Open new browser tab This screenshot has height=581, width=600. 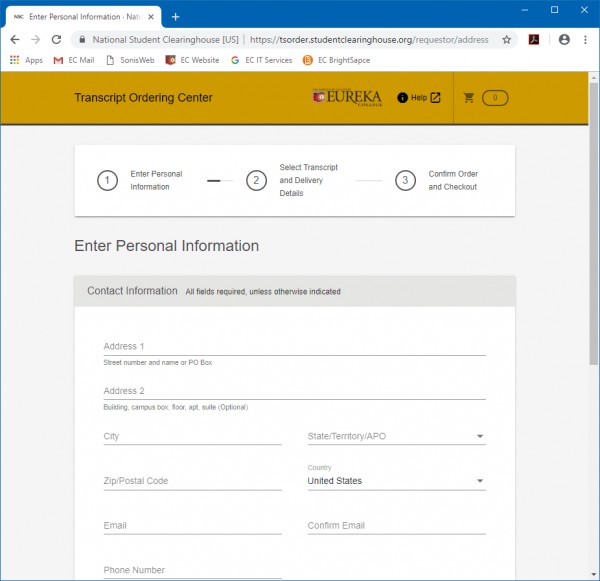(x=175, y=16)
